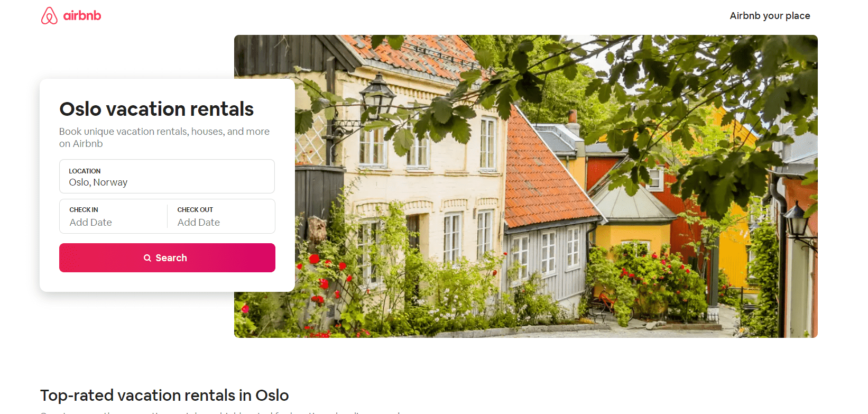This screenshot has width=868, height=414.
Task: Open the Check in date picker
Action: 113,216
